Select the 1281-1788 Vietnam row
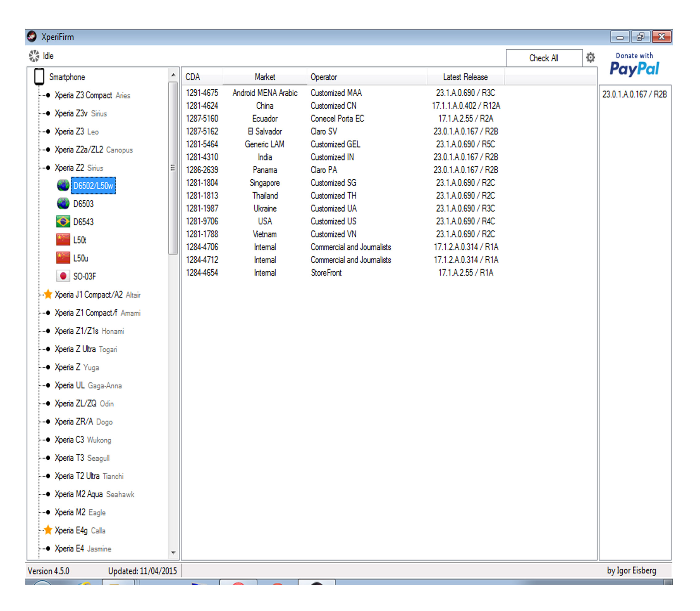This screenshot has height=611, width=700. [389, 234]
